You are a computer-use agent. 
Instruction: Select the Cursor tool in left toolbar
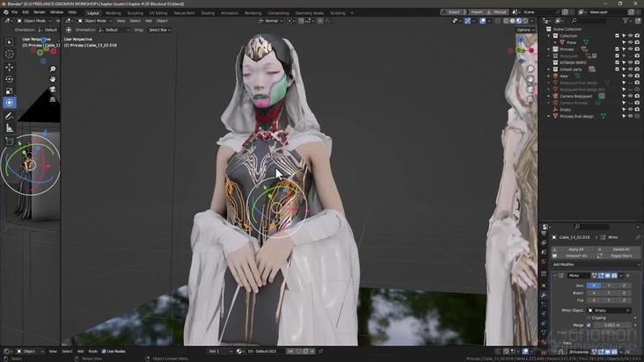pyautogui.click(x=9, y=54)
